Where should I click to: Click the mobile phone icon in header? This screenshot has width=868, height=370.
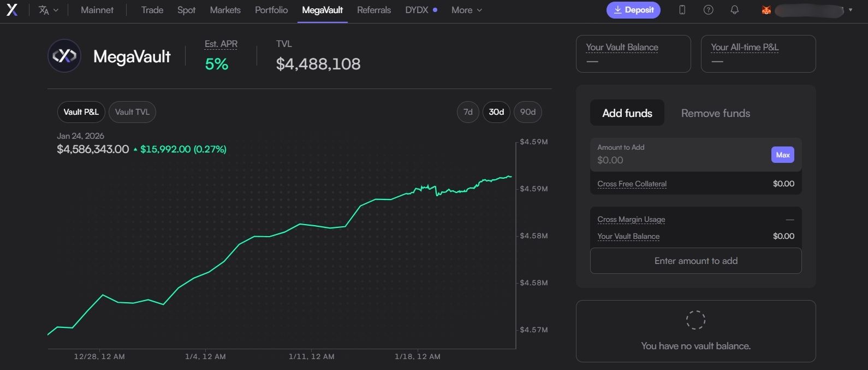click(x=682, y=10)
